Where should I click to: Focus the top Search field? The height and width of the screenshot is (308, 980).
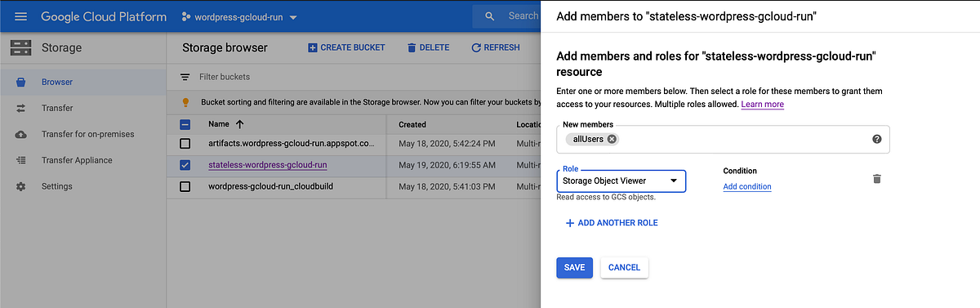coord(523,16)
